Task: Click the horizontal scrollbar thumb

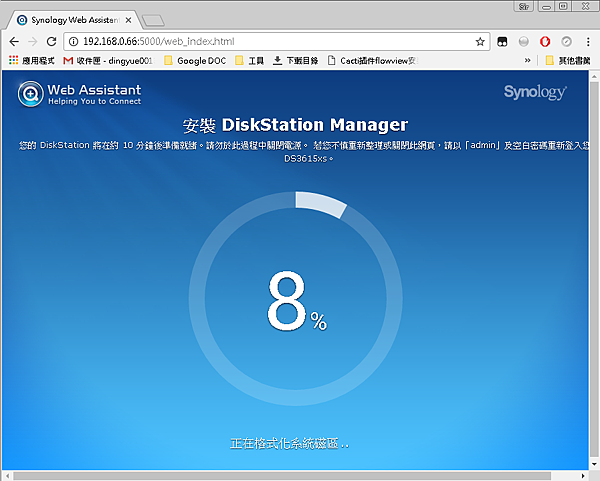Action: pos(282,476)
